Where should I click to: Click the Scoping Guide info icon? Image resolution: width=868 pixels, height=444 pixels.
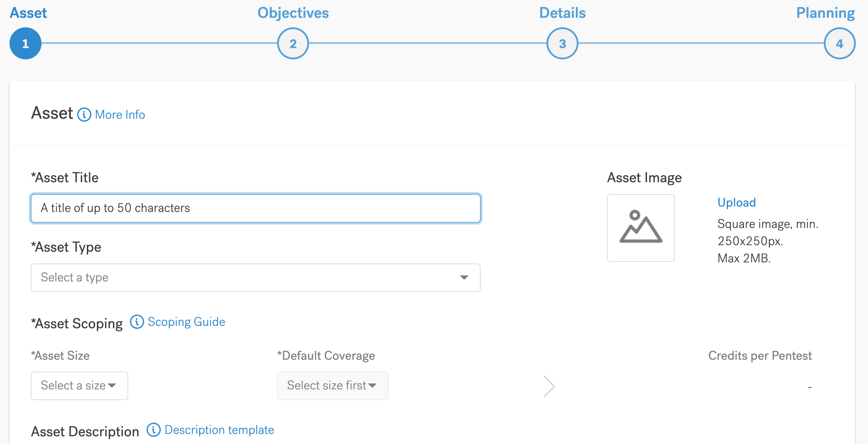(x=137, y=322)
